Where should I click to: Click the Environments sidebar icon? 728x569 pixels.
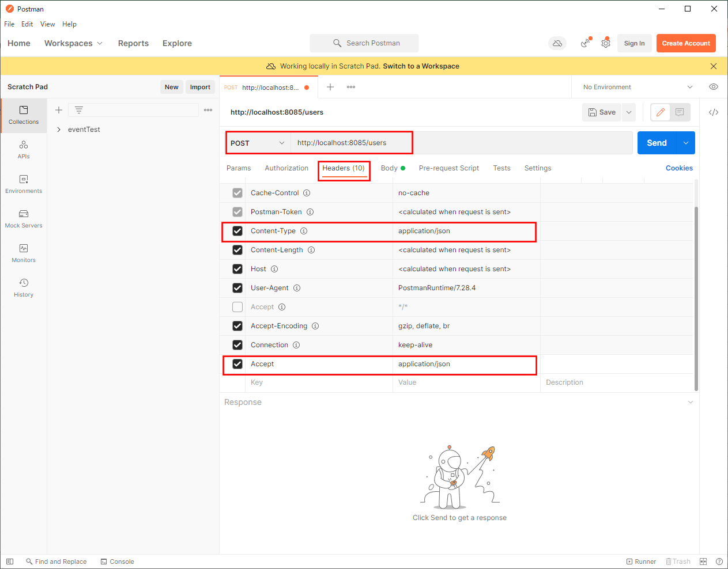(24, 184)
